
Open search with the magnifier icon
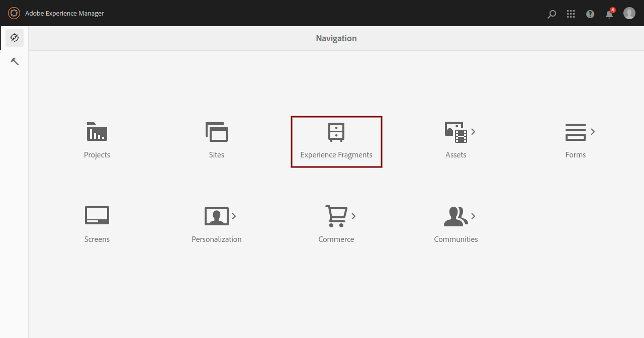click(551, 14)
